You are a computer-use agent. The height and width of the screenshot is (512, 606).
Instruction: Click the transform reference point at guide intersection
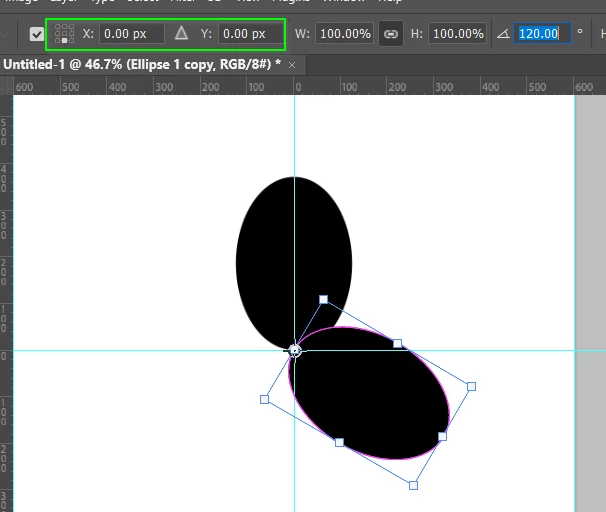click(294, 350)
